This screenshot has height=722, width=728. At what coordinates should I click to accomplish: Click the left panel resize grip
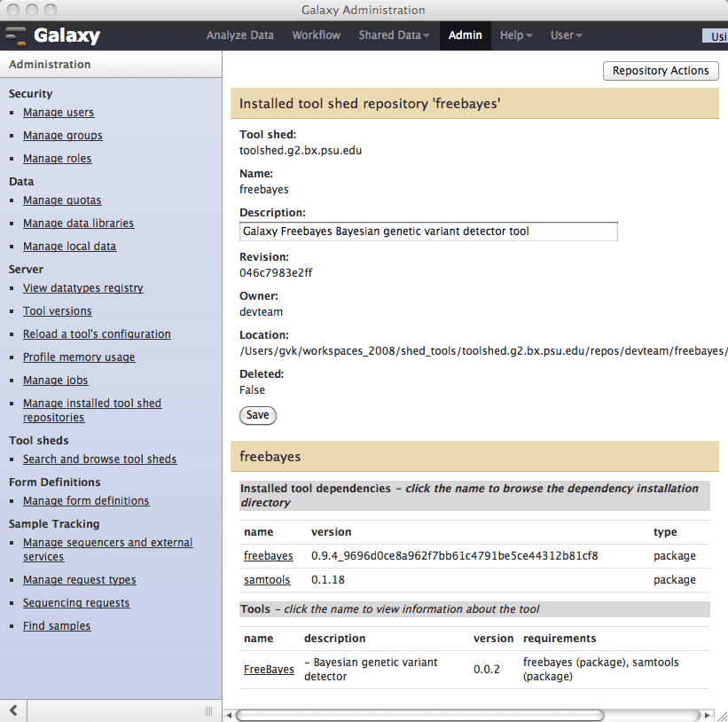coord(208,710)
